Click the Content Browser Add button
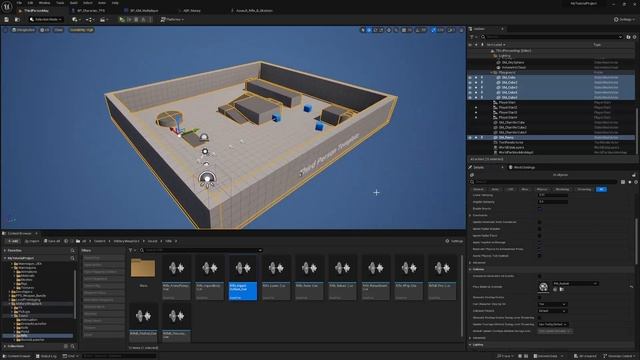640x360 pixels. point(13,241)
